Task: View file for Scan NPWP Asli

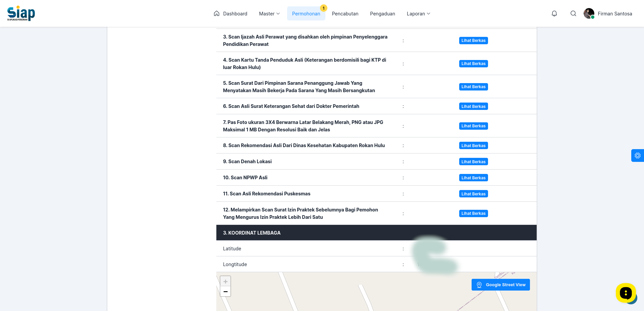Action: tap(473, 178)
